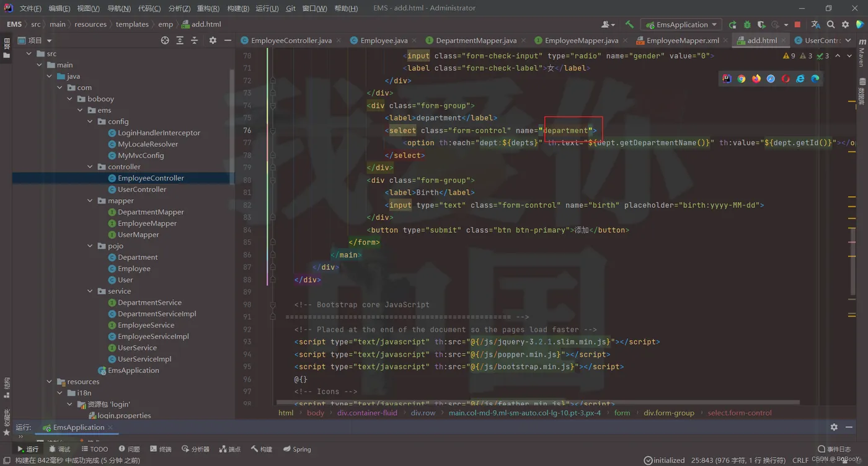This screenshot has height=466, width=868.
Task: Preview page in Edge browser icon
Action: point(815,79)
